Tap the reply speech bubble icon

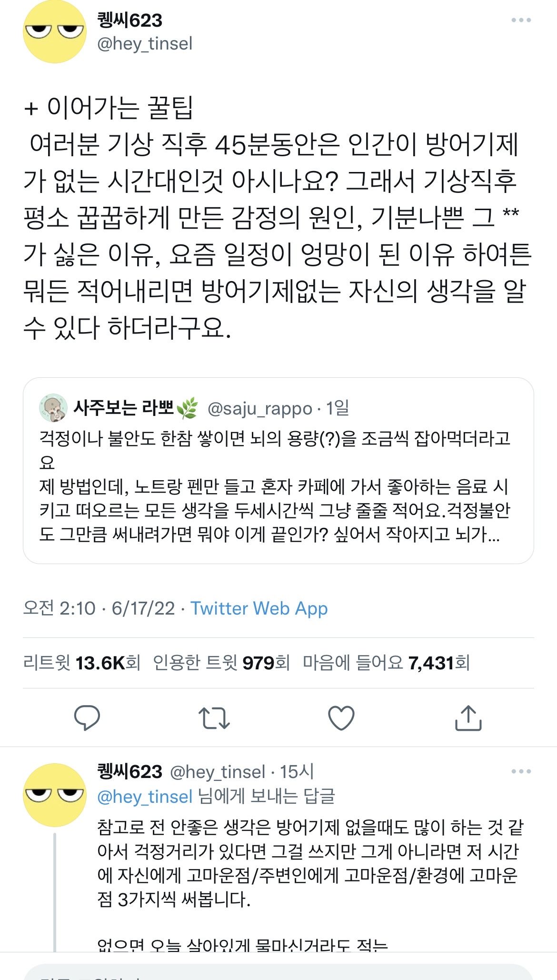click(87, 717)
